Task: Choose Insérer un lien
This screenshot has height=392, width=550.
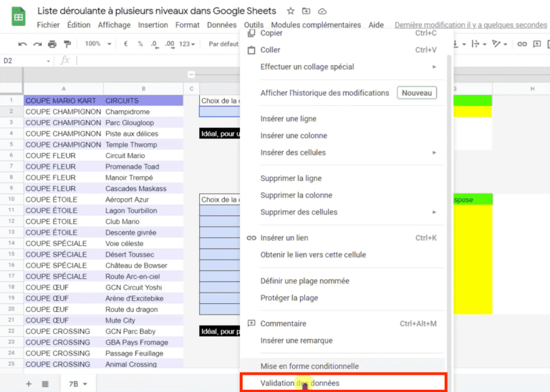Action: [x=344, y=238]
